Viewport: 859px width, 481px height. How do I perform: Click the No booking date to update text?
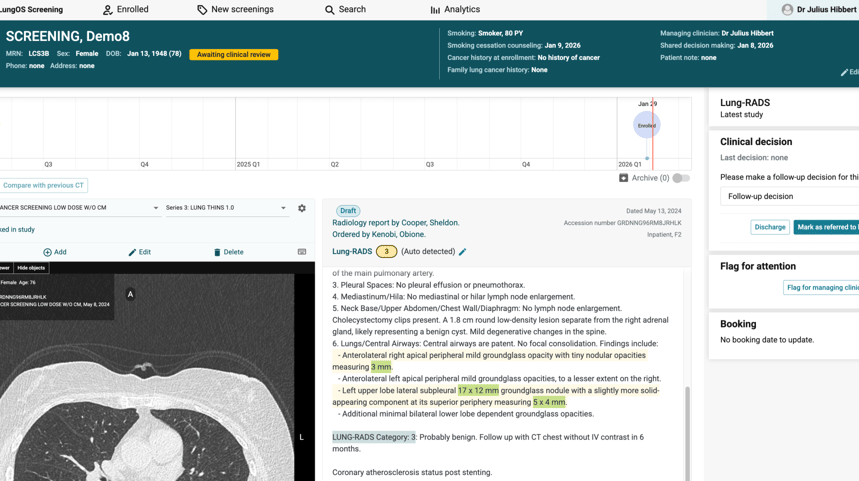767,340
